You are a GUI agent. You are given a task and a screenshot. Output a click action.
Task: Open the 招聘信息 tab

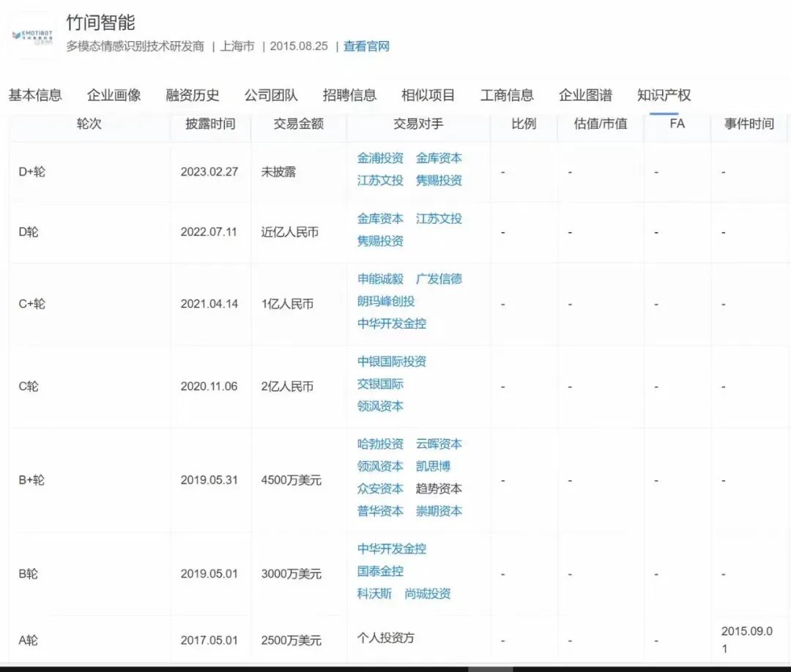(349, 95)
